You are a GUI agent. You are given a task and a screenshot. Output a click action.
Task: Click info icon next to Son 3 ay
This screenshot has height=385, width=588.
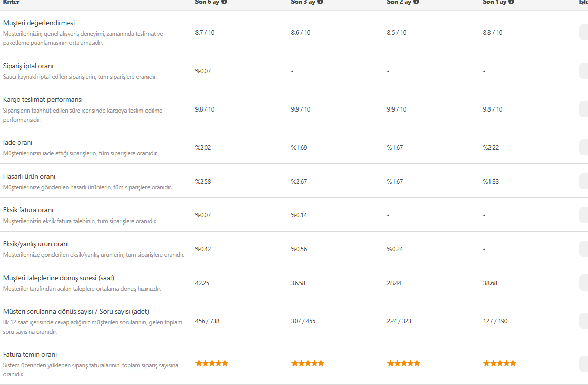coord(320,2)
